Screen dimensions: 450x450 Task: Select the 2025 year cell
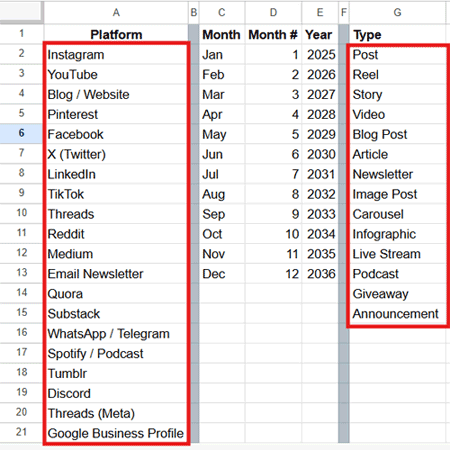click(x=320, y=54)
